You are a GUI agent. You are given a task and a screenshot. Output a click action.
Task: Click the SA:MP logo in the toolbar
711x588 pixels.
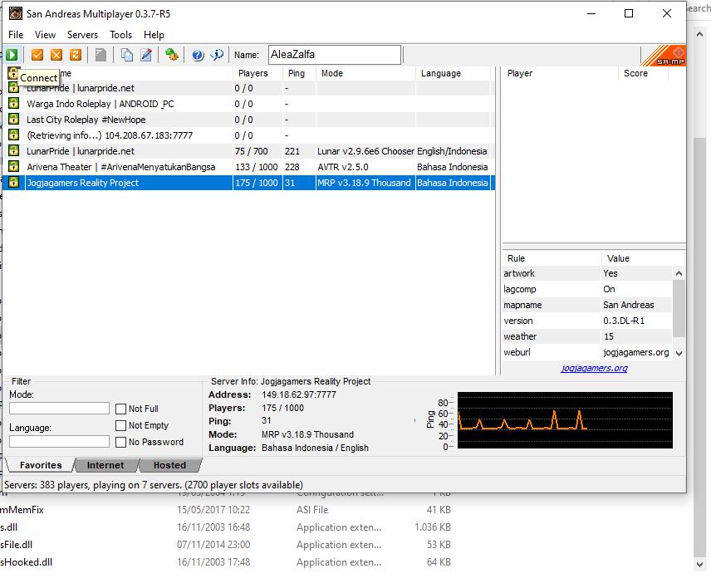click(x=664, y=56)
